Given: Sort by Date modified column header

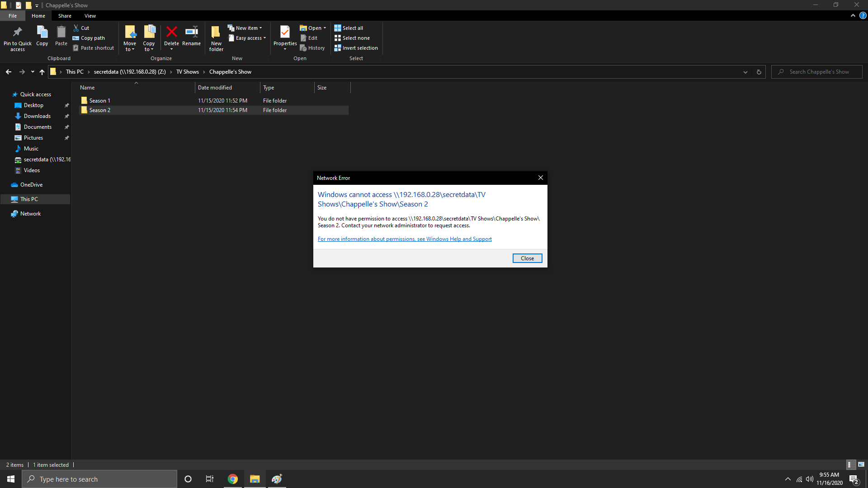Looking at the screenshot, I should point(227,88).
